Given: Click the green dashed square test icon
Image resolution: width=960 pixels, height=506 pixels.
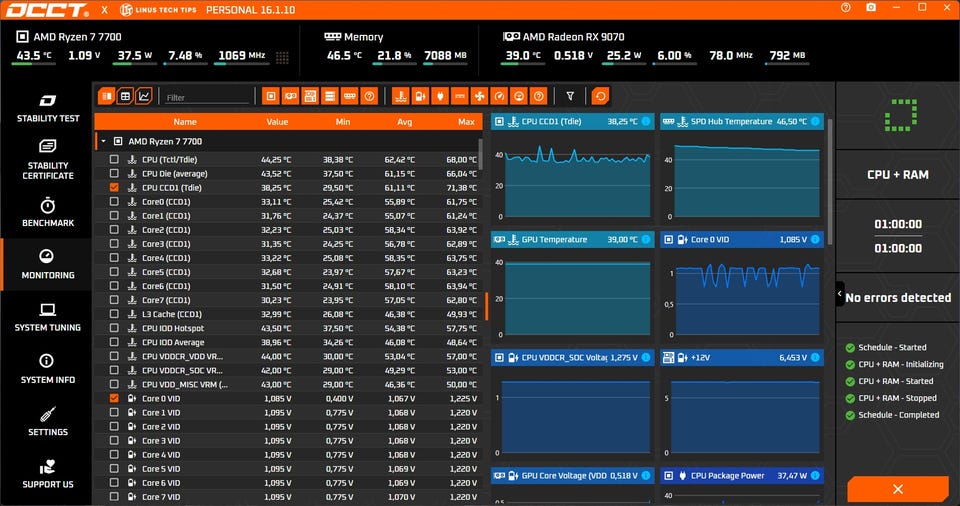Looking at the screenshot, I should pos(900,115).
